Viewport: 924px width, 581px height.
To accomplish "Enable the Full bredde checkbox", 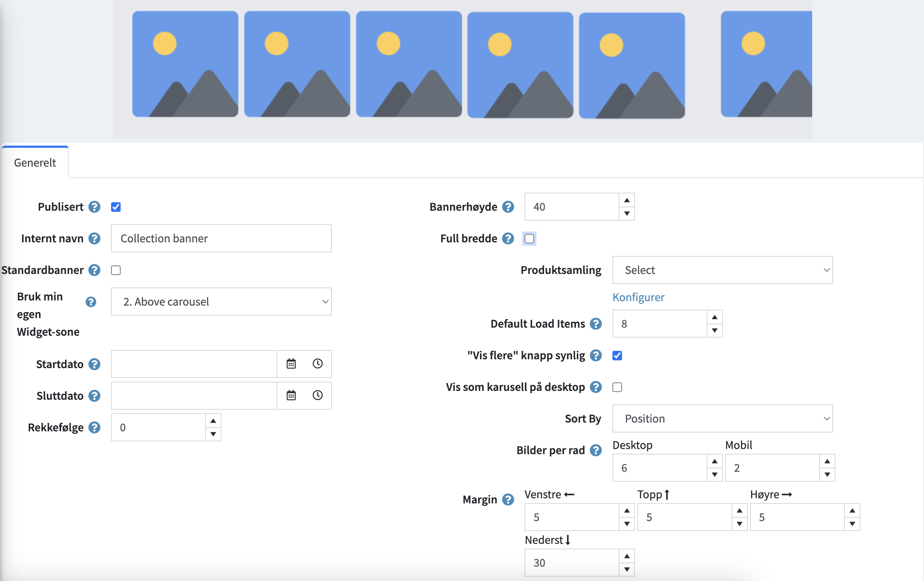I will tap(529, 239).
